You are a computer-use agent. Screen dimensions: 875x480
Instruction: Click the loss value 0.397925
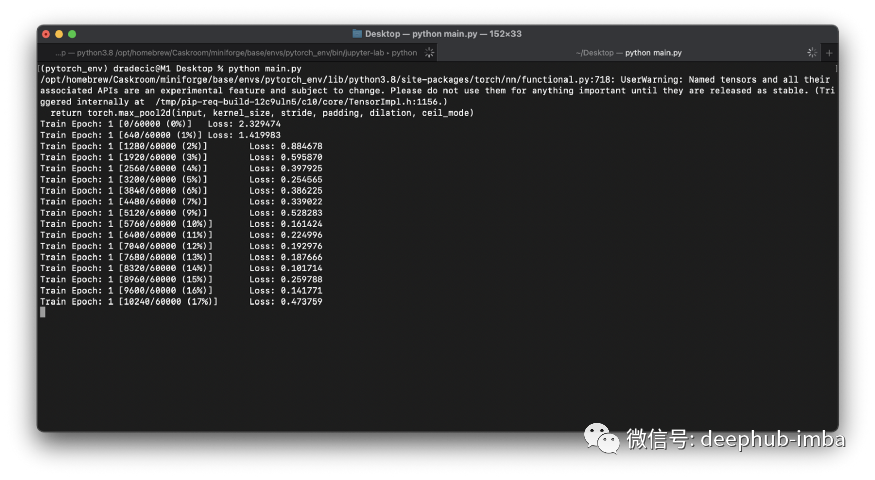[301, 169]
